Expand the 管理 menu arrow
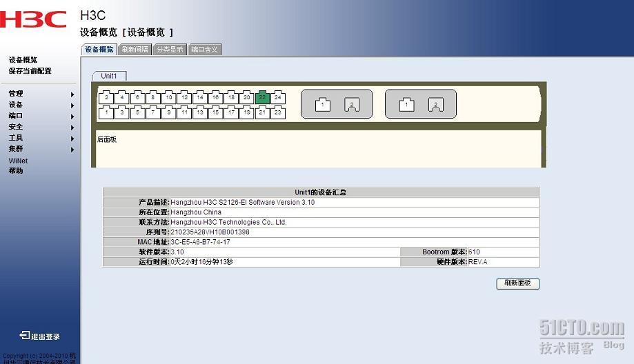The image size is (634, 364). click(72, 94)
